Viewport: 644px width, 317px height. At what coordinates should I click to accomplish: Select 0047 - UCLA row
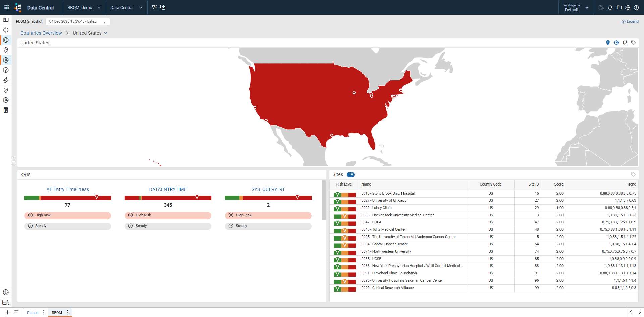pos(484,222)
